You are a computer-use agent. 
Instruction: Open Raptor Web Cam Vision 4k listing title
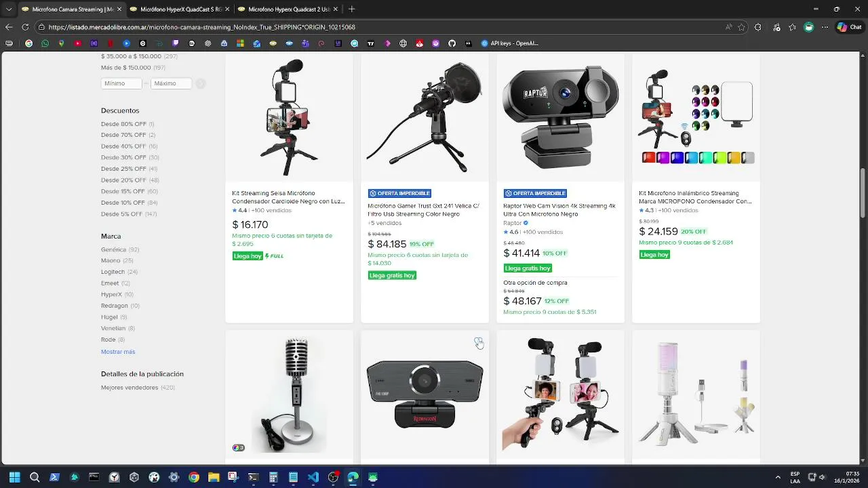tap(559, 210)
